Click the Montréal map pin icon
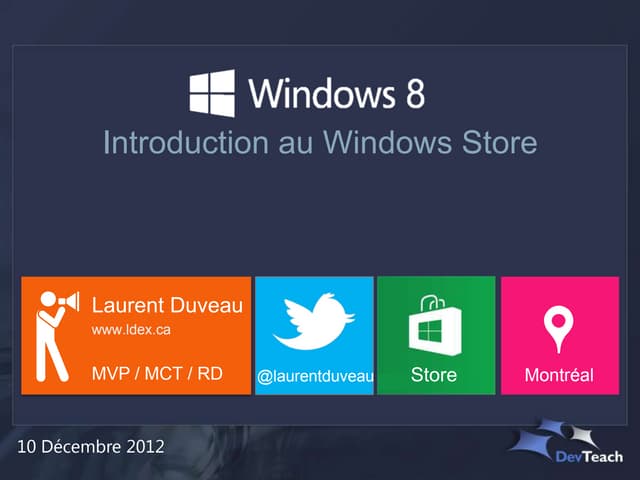This screenshot has height=480, width=640. click(x=558, y=329)
